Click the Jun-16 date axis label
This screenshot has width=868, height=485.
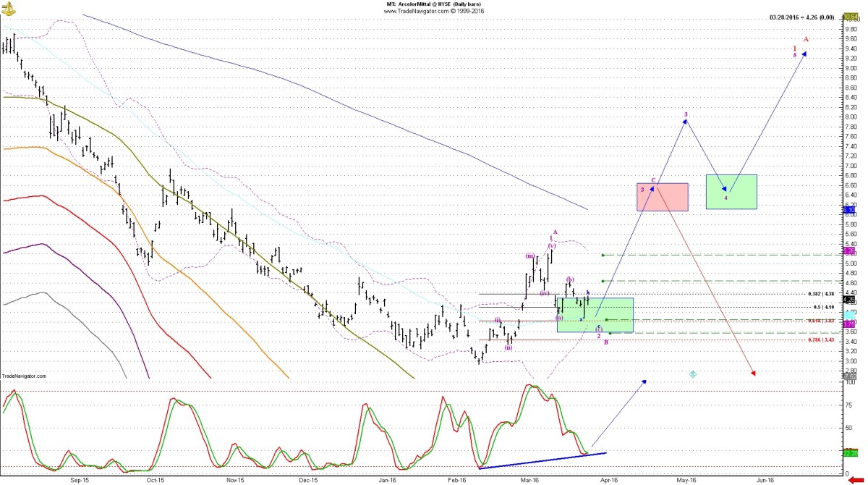click(x=765, y=479)
